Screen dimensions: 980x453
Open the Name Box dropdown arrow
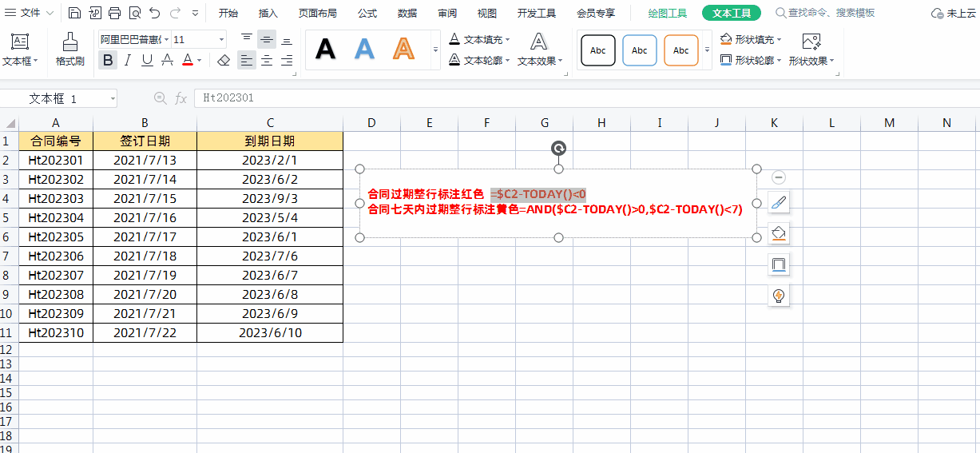click(113, 98)
